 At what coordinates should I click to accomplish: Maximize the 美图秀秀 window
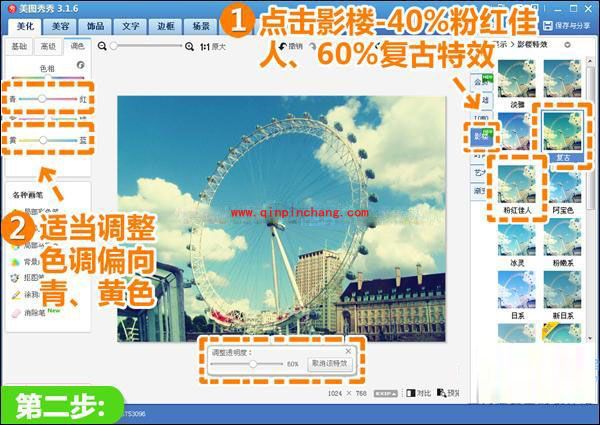(573, 8)
